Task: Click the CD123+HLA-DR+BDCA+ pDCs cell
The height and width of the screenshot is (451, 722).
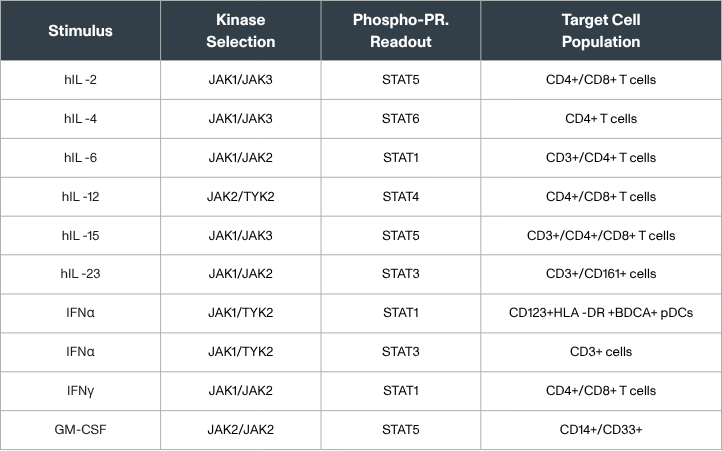Action: pyautogui.click(x=601, y=313)
